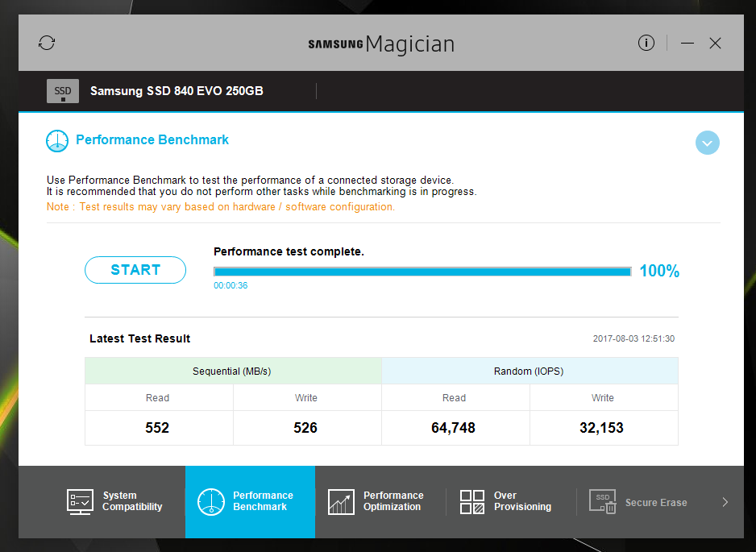Click the Performance Benchmark gauge icon in header
This screenshot has width=756, height=552.
pyautogui.click(x=56, y=141)
